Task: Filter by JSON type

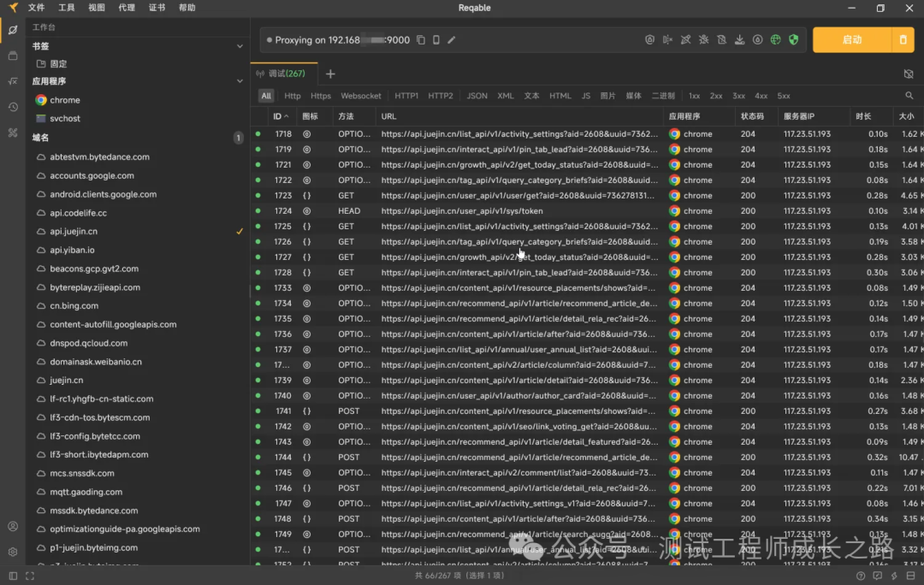Action: pos(477,96)
